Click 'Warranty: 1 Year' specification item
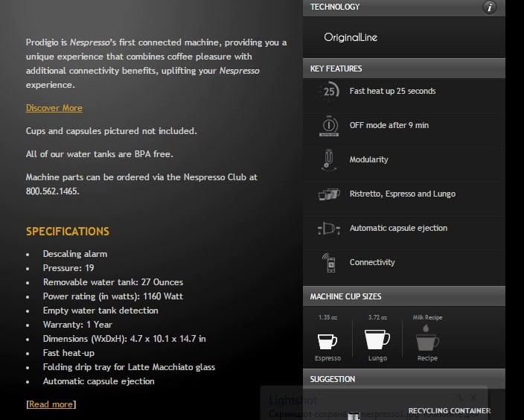This screenshot has height=420, width=524. pos(77,325)
